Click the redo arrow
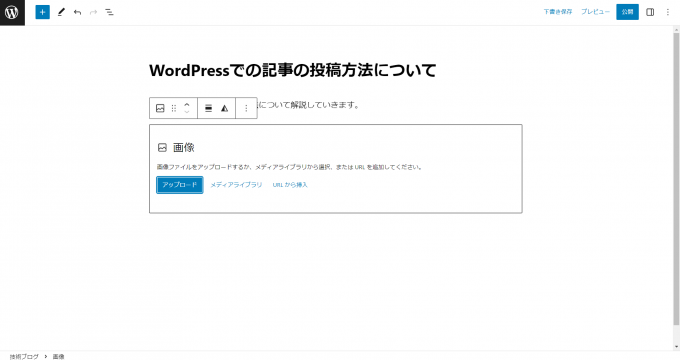Image resolution: width=680 pixels, height=360 pixels. tap(93, 12)
